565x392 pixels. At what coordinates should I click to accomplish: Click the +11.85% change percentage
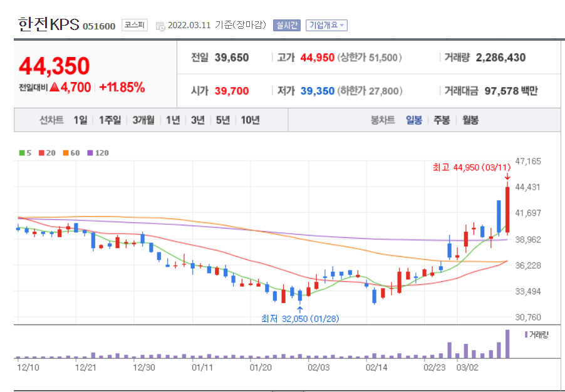[122, 87]
